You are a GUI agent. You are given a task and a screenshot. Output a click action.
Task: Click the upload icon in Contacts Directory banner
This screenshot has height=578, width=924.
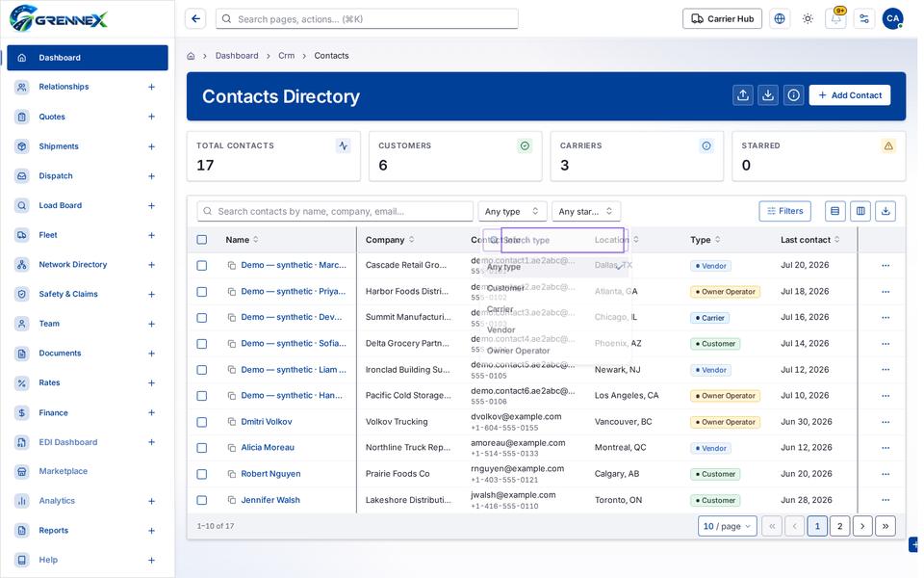click(x=742, y=95)
